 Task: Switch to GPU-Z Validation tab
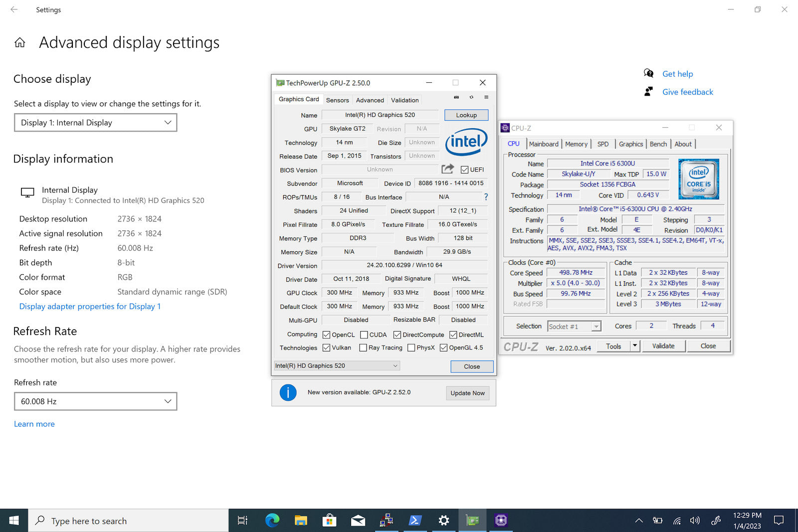point(405,100)
